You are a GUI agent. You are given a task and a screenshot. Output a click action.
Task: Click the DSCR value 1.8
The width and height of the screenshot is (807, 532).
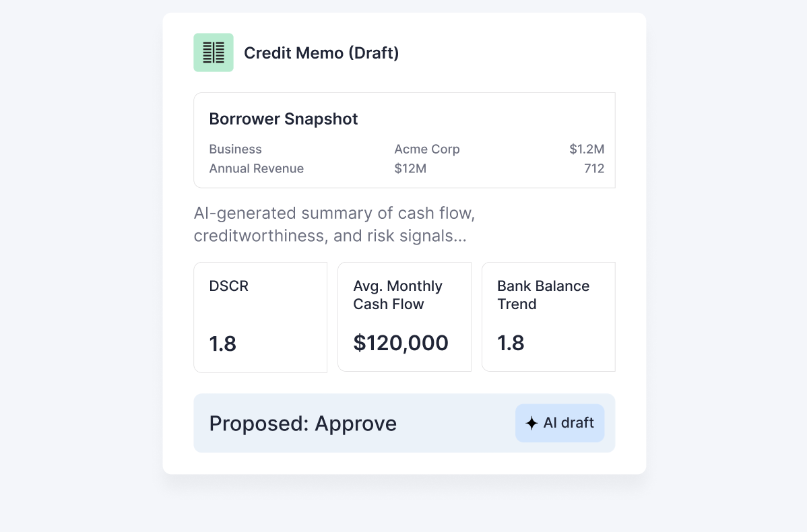pos(223,344)
